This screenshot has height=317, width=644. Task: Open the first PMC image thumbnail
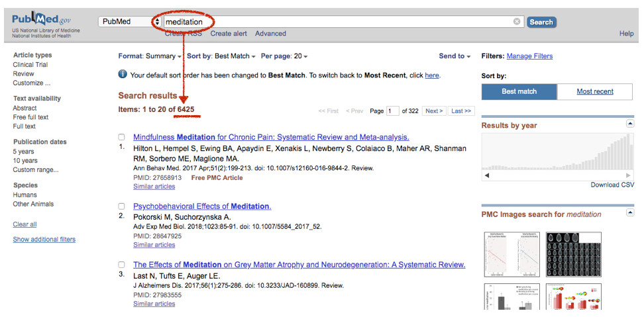click(511, 254)
